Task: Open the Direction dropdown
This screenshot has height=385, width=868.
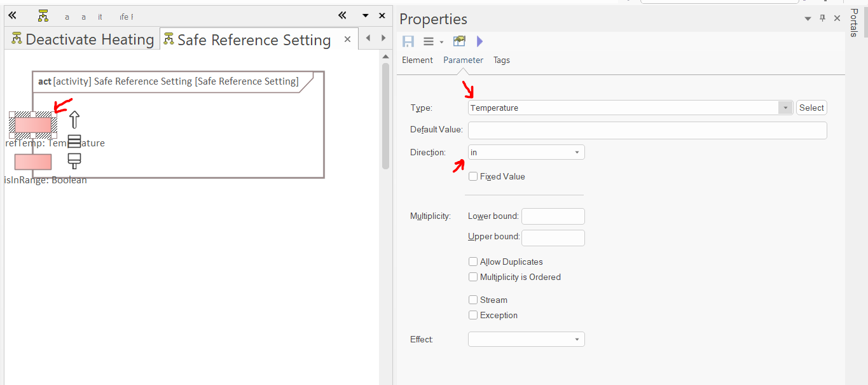Action: (x=577, y=153)
